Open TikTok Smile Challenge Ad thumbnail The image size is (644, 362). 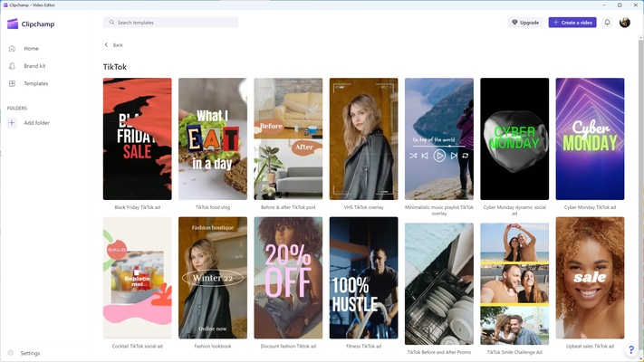pos(514,283)
